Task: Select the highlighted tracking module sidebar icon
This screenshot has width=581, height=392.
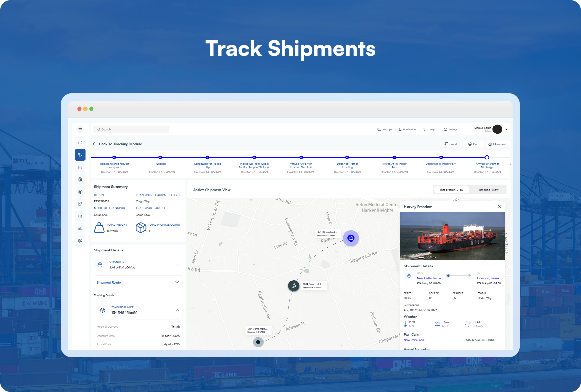Action: (x=80, y=155)
